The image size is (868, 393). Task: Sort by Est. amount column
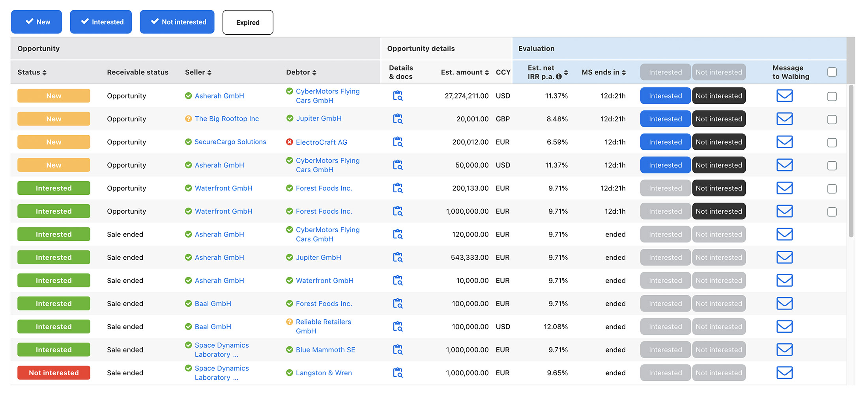(x=465, y=72)
